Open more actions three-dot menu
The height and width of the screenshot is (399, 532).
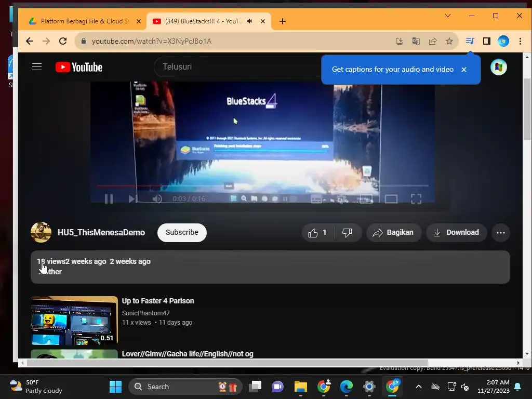tap(501, 233)
